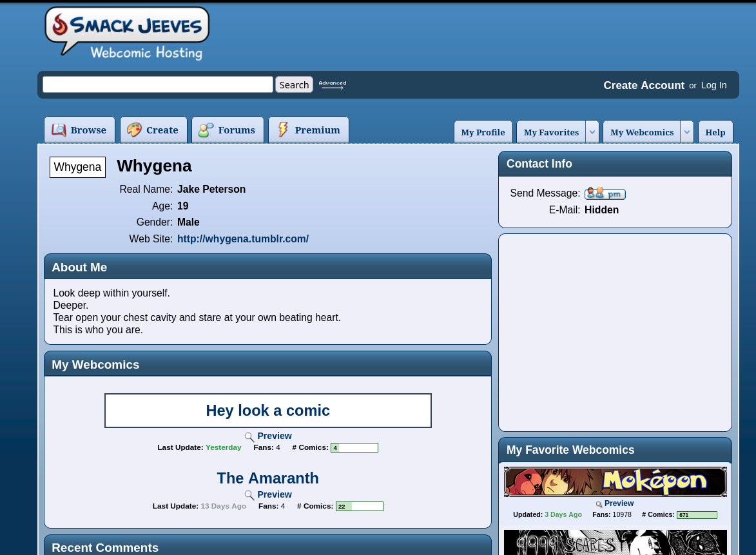Screen dimensions: 756x555
Task: Click the 'About Me' panel header
Action: 267,267
